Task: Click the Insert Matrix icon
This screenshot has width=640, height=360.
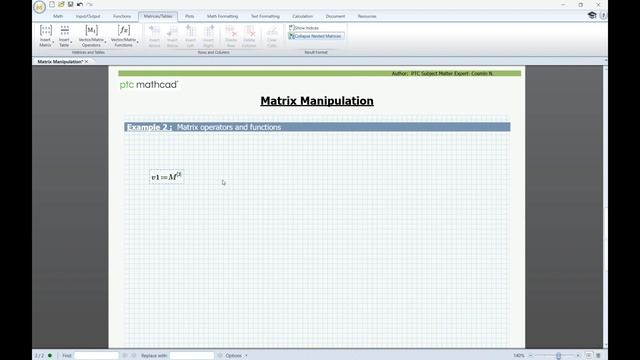Action: tap(46, 30)
